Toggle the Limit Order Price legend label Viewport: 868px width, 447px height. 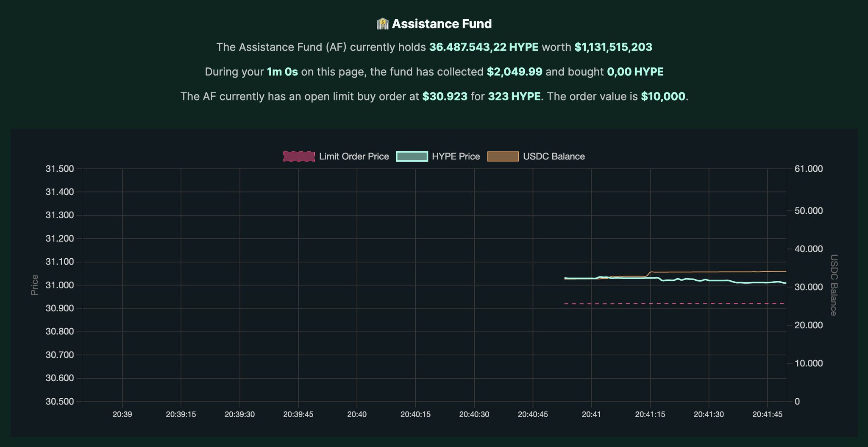pos(353,156)
